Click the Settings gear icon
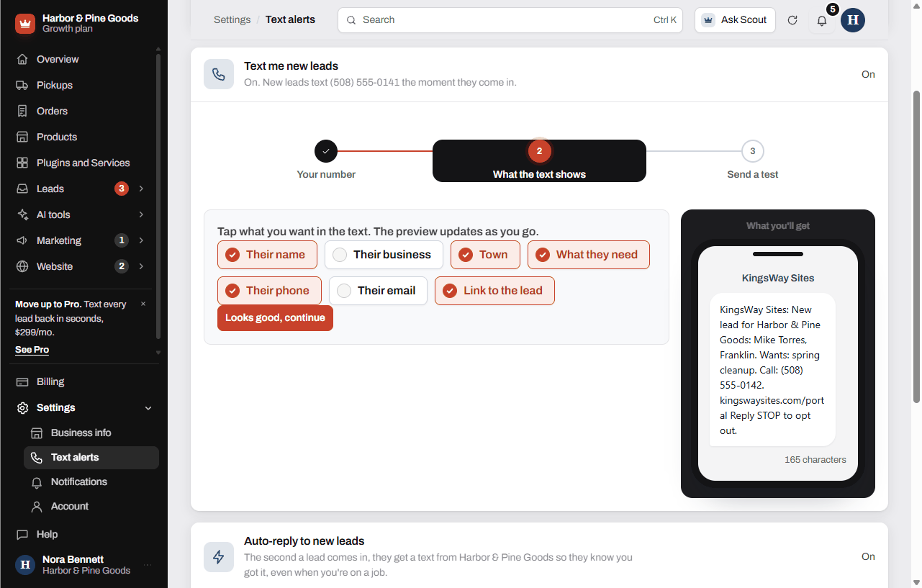Image resolution: width=922 pixels, height=588 pixels. tap(22, 407)
